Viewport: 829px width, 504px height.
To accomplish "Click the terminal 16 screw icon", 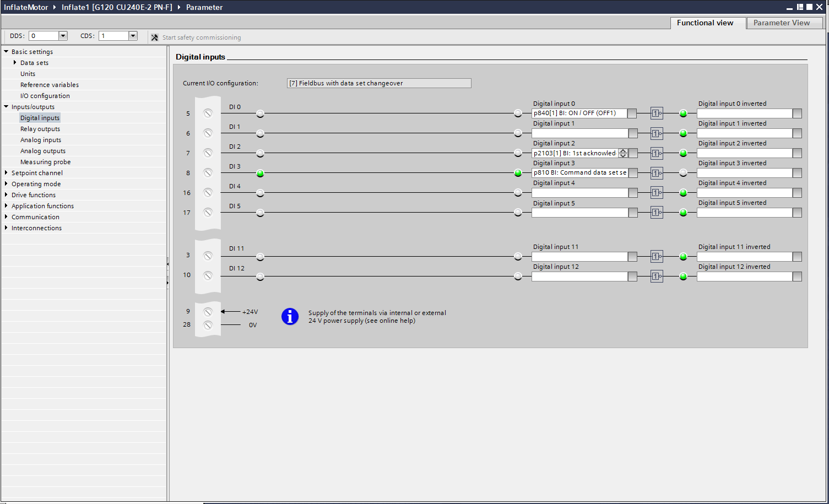I will tap(208, 193).
